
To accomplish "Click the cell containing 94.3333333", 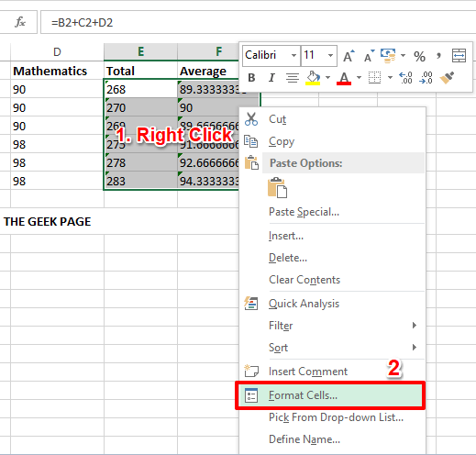I will (x=208, y=181).
